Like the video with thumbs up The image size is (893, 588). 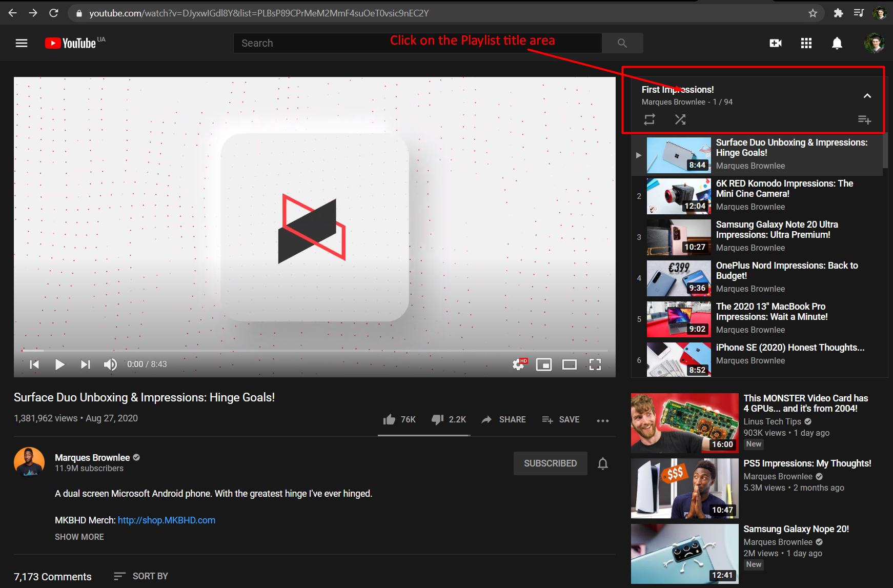pyautogui.click(x=399, y=419)
